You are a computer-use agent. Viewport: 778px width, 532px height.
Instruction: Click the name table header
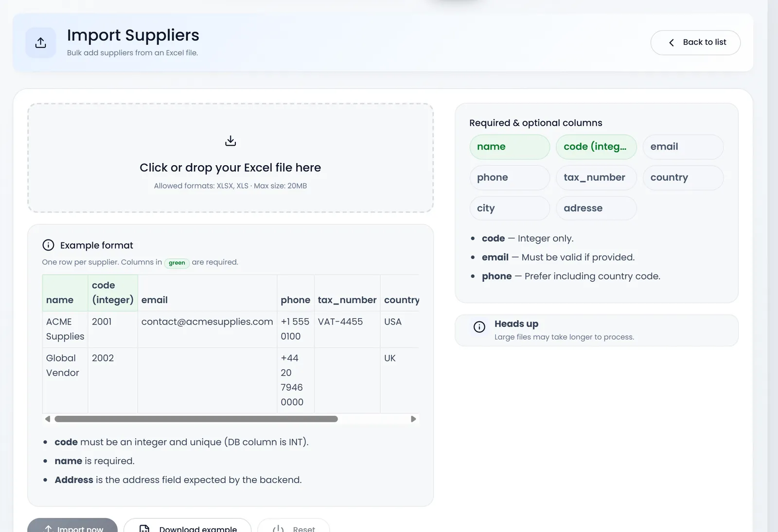click(x=65, y=293)
